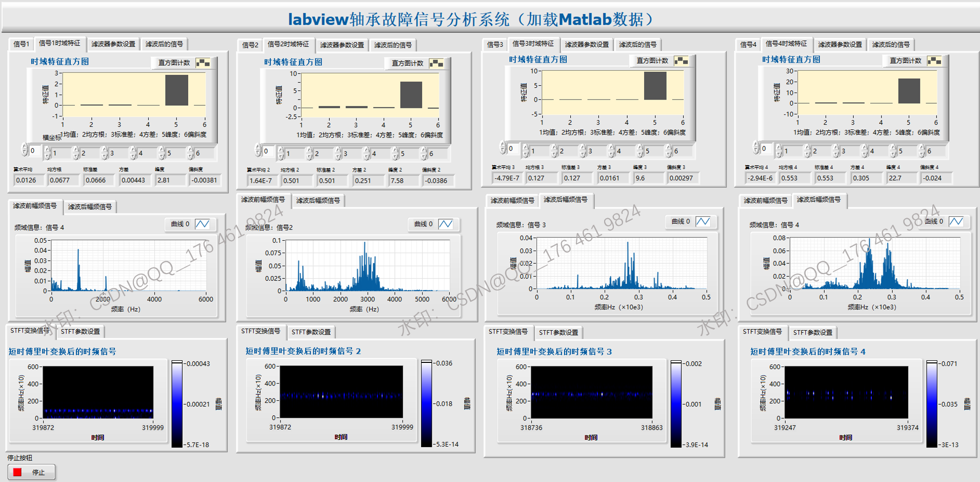Click the 峰度 4 value 22.7
The height and width of the screenshot is (482, 980).
click(x=902, y=178)
